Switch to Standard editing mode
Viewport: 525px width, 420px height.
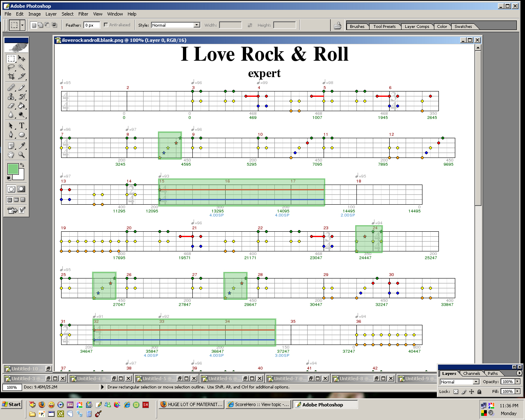(x=11, y=189)
